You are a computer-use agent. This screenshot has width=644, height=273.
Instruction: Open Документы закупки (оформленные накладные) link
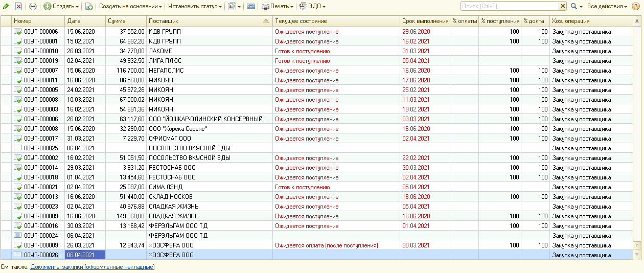tap(93, 267)
